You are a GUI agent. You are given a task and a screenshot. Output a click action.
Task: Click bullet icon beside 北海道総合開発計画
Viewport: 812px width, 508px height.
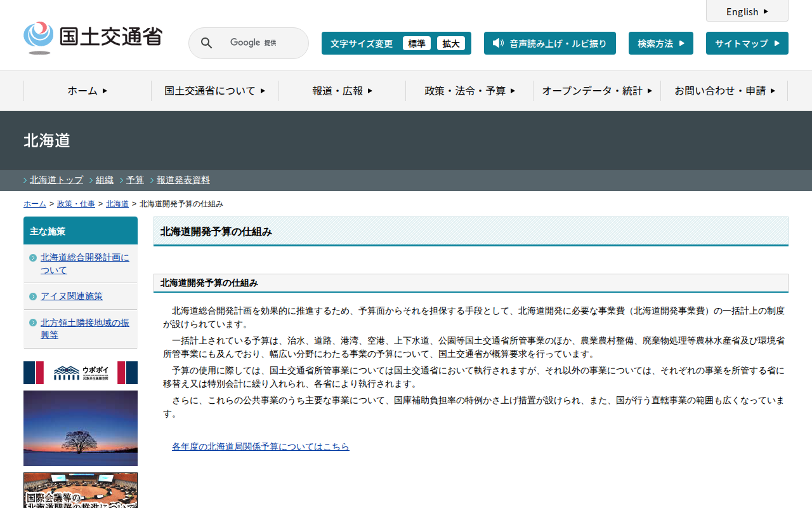33,258
